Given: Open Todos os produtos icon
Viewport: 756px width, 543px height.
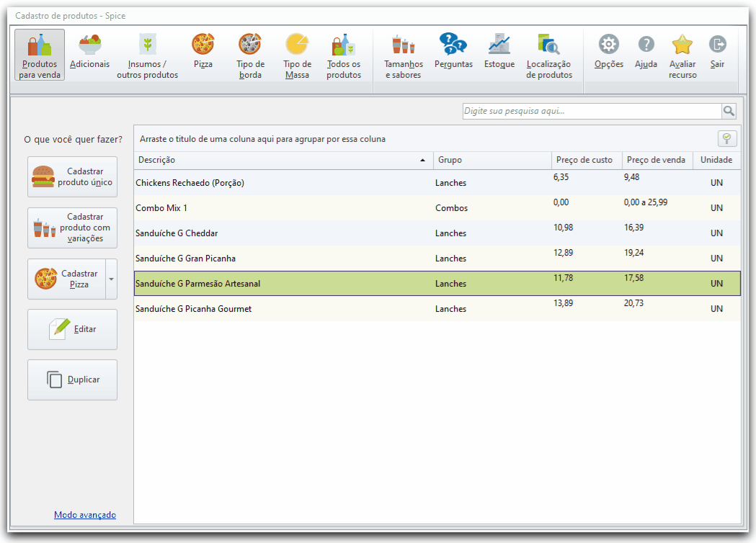Looking at the screenshot, I should [343, 45].
